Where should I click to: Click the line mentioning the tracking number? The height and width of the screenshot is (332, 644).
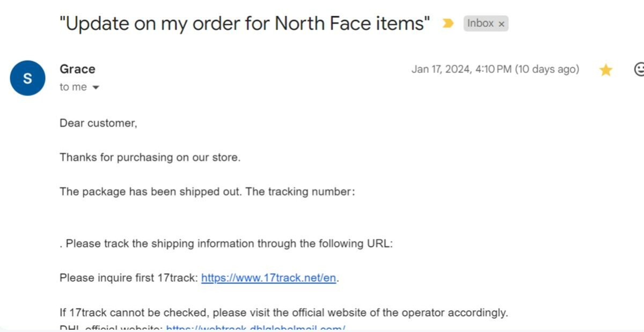(207, 191)
